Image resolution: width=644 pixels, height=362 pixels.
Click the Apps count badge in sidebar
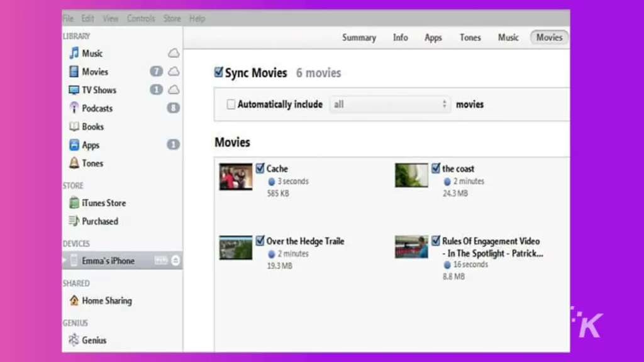click(x=174, y=145)
